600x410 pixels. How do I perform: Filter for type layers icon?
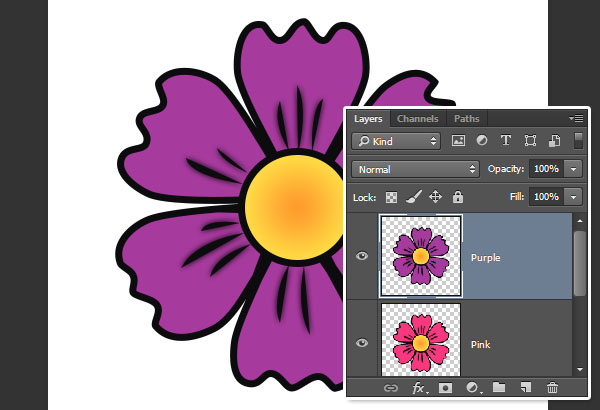pyautogui.click(x=506, y=140)
